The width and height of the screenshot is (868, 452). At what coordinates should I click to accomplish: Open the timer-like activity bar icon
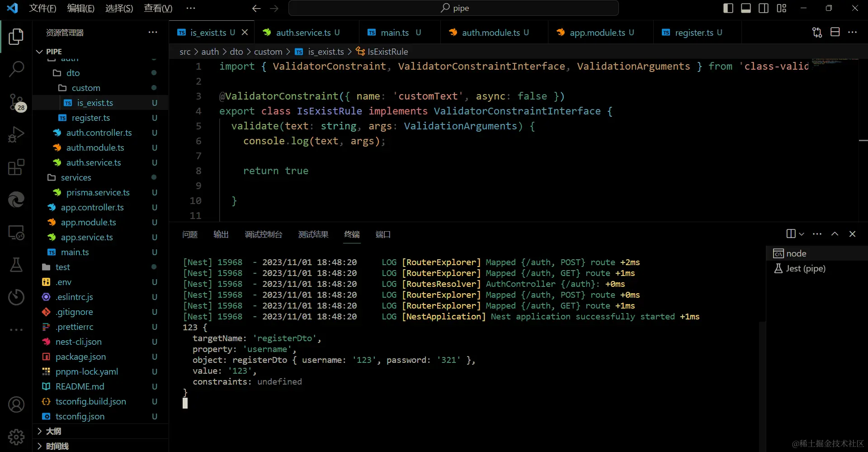[16, 297]
